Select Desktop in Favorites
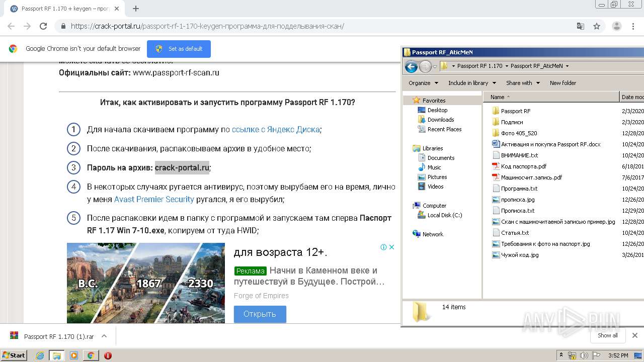This screenshot has width=644, height=362. coord(437,110)
